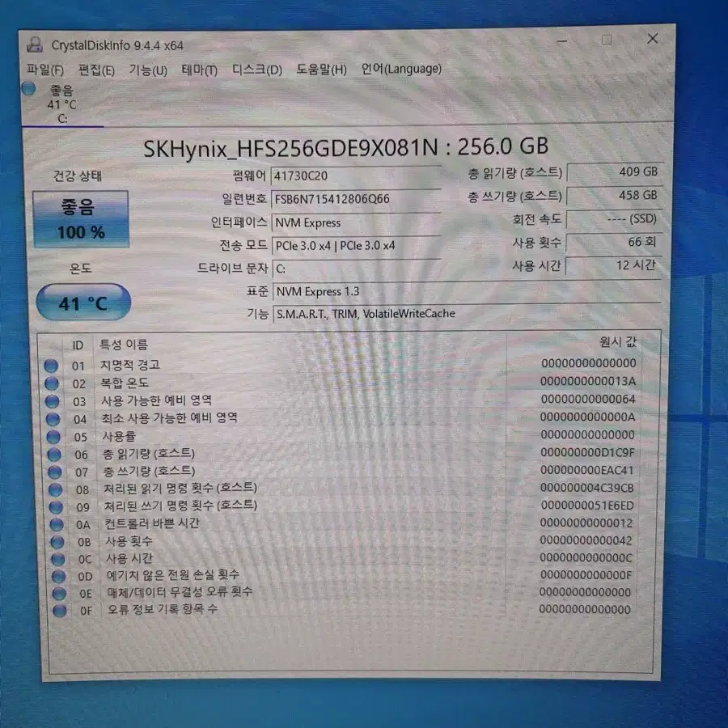Select the 사용 가능한 예비 영역 row

click(342, 400)
